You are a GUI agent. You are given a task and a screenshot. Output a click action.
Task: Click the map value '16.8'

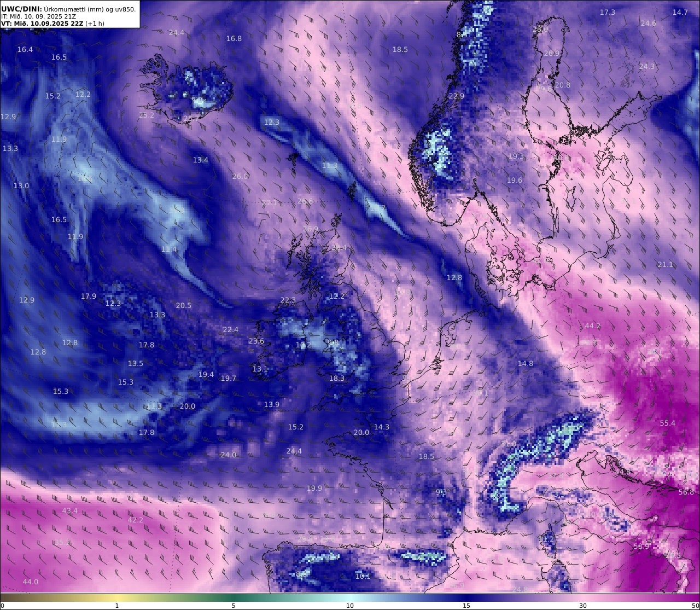(234, 39)
